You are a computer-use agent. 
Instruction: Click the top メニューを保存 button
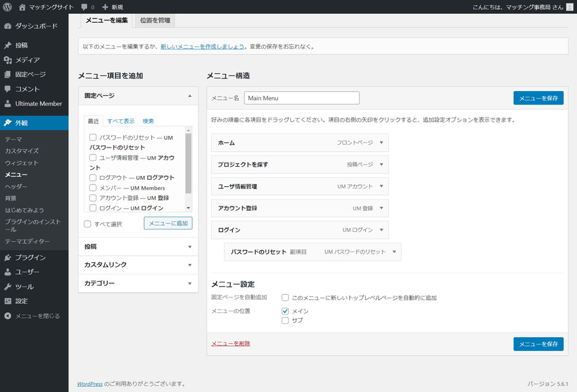pos(538,98)
